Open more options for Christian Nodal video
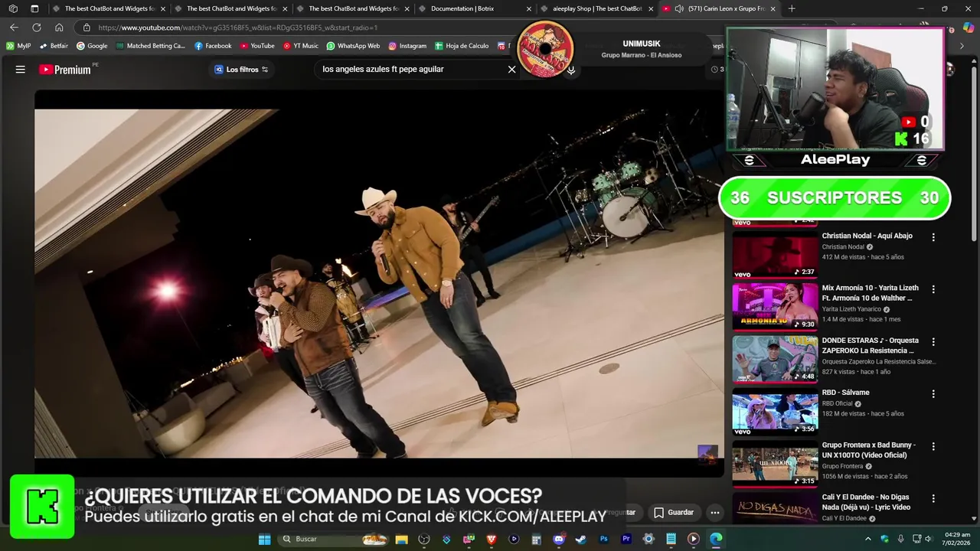The image size is (980, 551). 933,237
